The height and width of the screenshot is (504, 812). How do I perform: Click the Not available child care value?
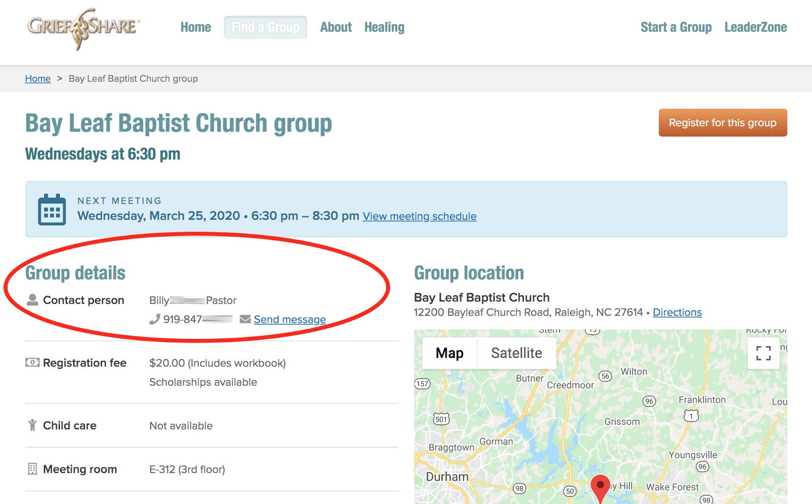pyautogui.click(x=181, y=426)
